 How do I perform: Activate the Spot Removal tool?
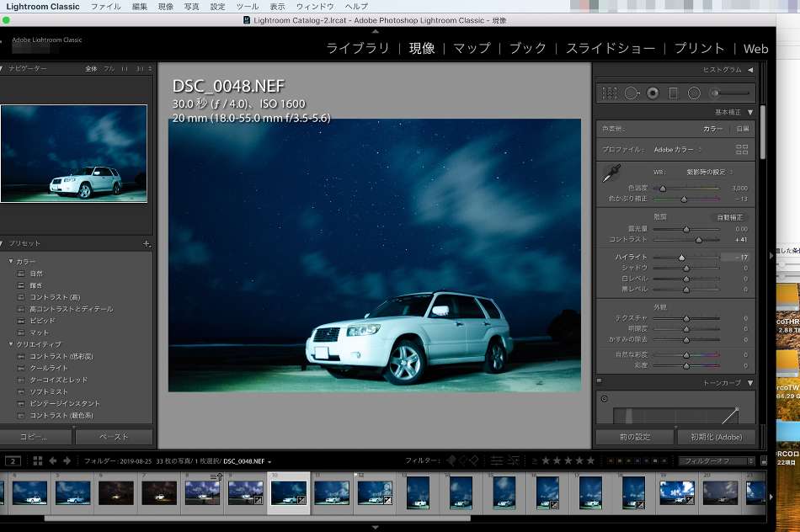tap(632, 93)
